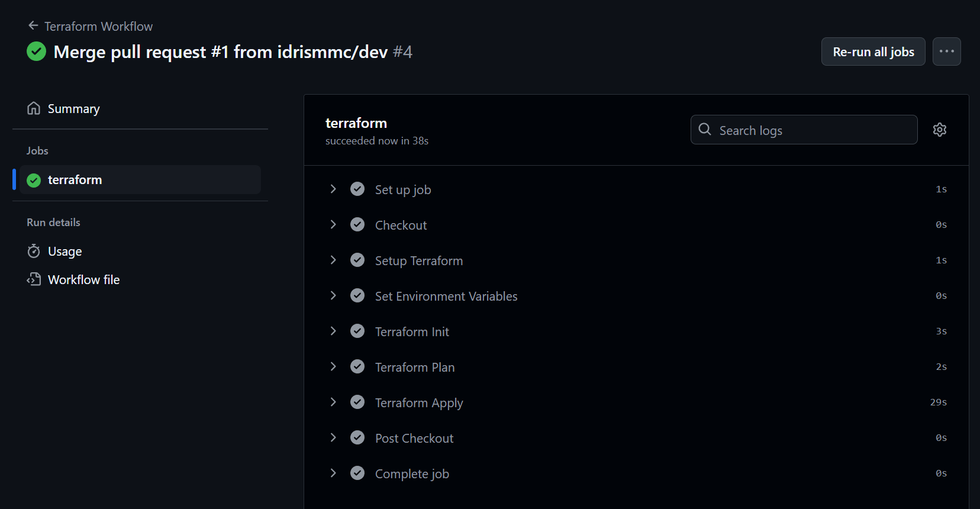The width and height of the screenshot is (980, 509).
Task: Open the three-dots workflow options menu
Action: 946,51
